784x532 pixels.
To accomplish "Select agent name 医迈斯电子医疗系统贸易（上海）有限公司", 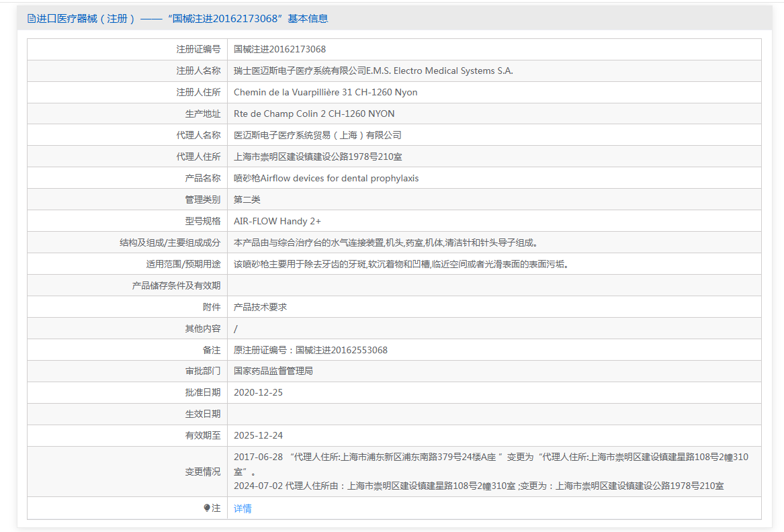I will pyautogui.click(x=318, y=135).
